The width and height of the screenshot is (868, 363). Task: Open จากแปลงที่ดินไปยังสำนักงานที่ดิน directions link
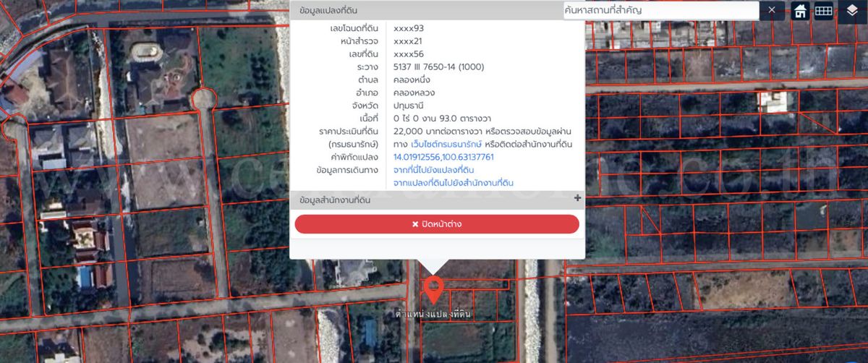point(453,183)
